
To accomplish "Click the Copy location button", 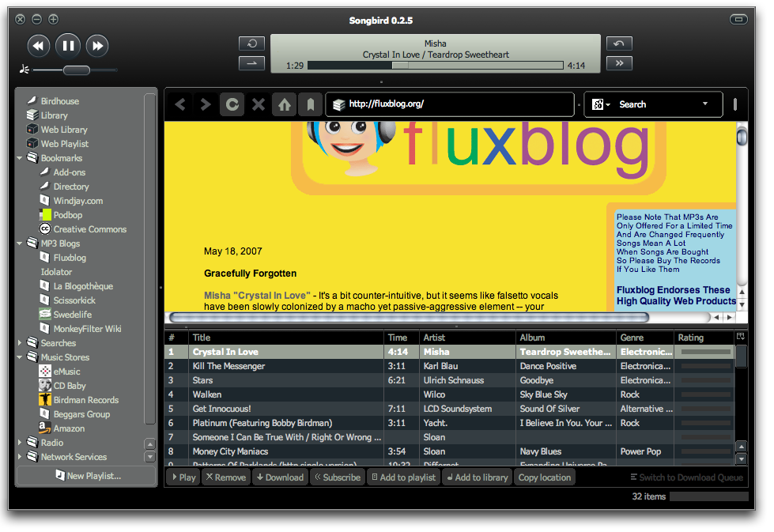I will click(x=545, y=477).
